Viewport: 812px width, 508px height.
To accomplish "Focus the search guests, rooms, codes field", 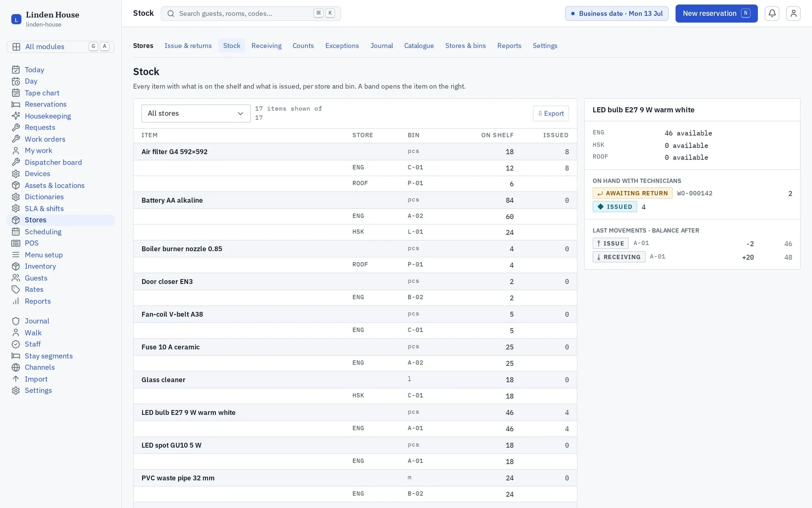I will pos(251,13).
